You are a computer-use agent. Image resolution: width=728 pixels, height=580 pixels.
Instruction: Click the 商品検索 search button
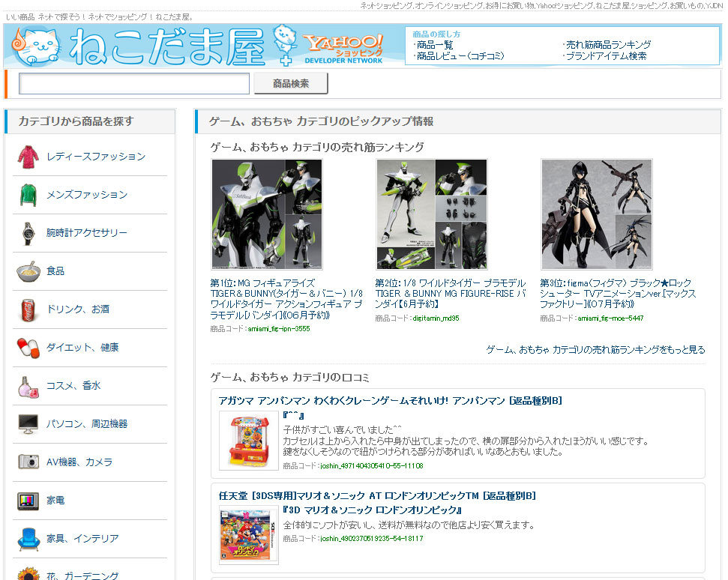tap(291, 83)
